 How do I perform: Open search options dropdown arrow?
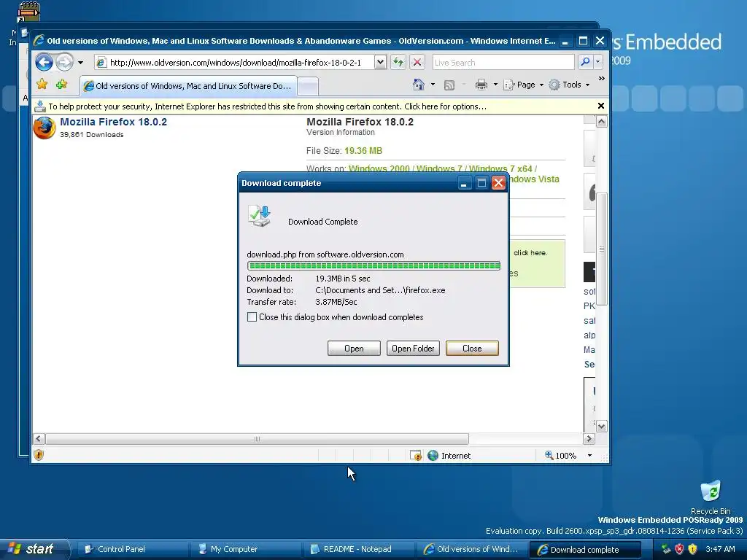598,62
